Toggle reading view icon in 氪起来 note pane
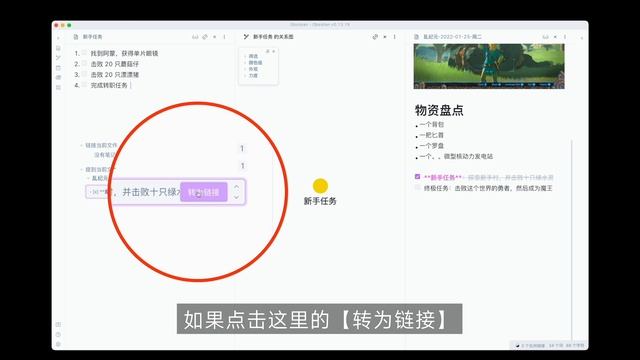This screenshot has height=360, width=640. coord(545,37)
